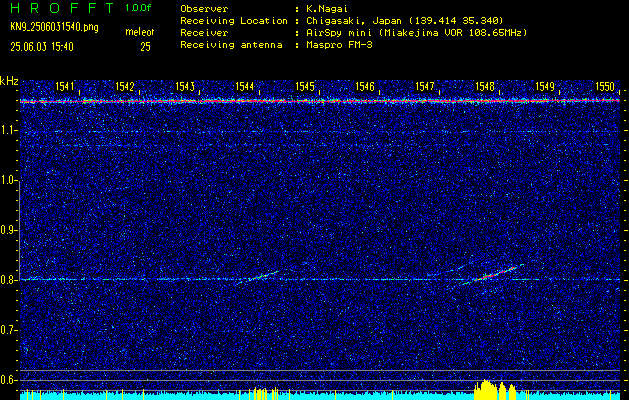Click the 1541 time marker
The height and width of the screenshot is (400, 629).
65,86
